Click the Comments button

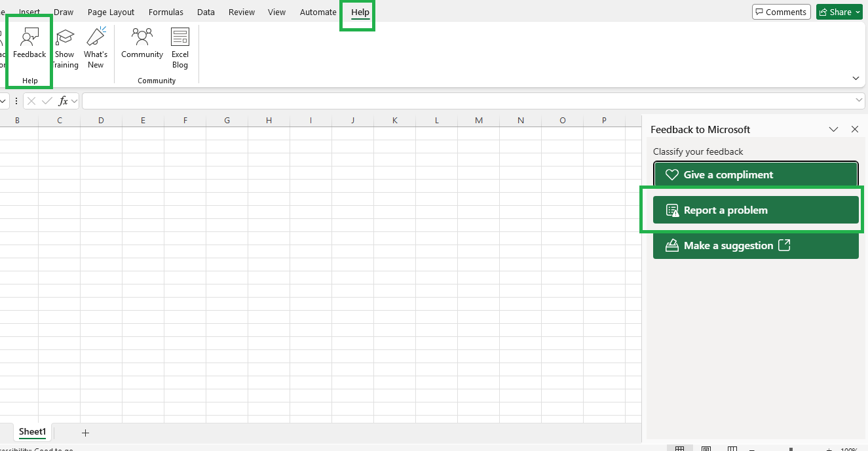tap(781, 12)
